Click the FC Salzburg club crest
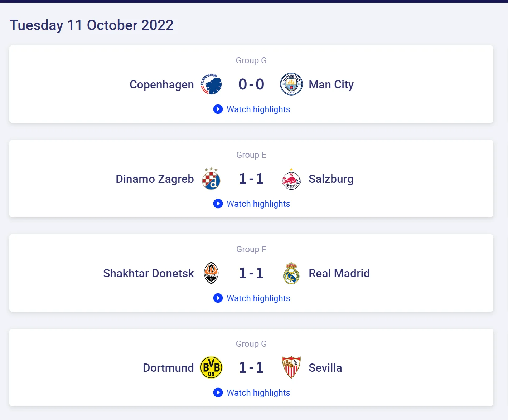This screenshot has width=508, height=420. click(291, 179)
